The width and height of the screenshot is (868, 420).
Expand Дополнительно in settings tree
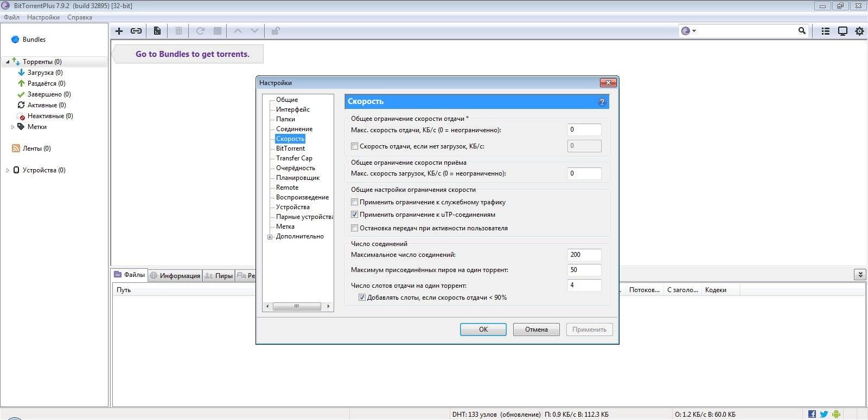(270, 237)
